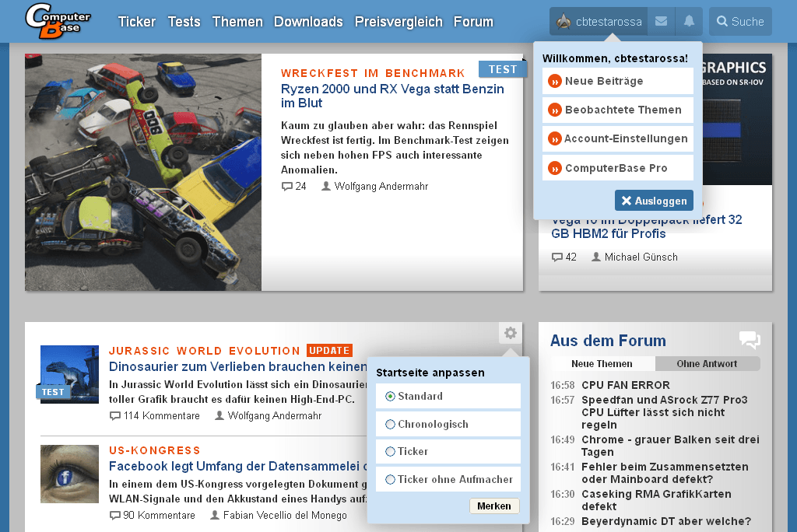The width and height of the screenshot is (797, 532).
Task: Click the search magnifier icon
Action: pos(722,21)
